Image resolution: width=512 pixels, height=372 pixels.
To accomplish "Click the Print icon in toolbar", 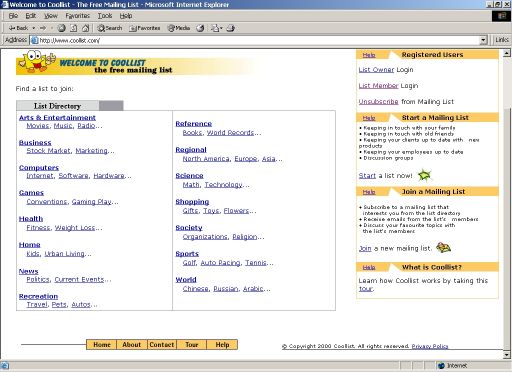I will point(231,28).
